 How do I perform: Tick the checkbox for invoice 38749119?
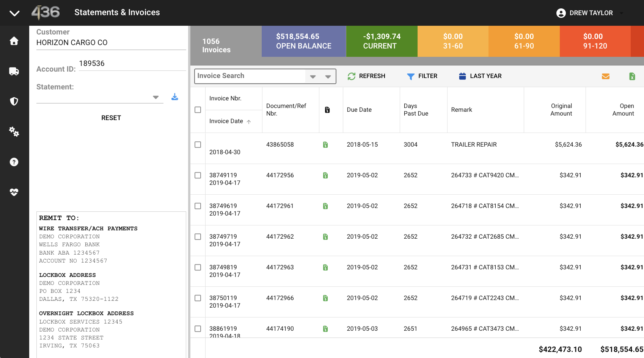pos(198,175)
